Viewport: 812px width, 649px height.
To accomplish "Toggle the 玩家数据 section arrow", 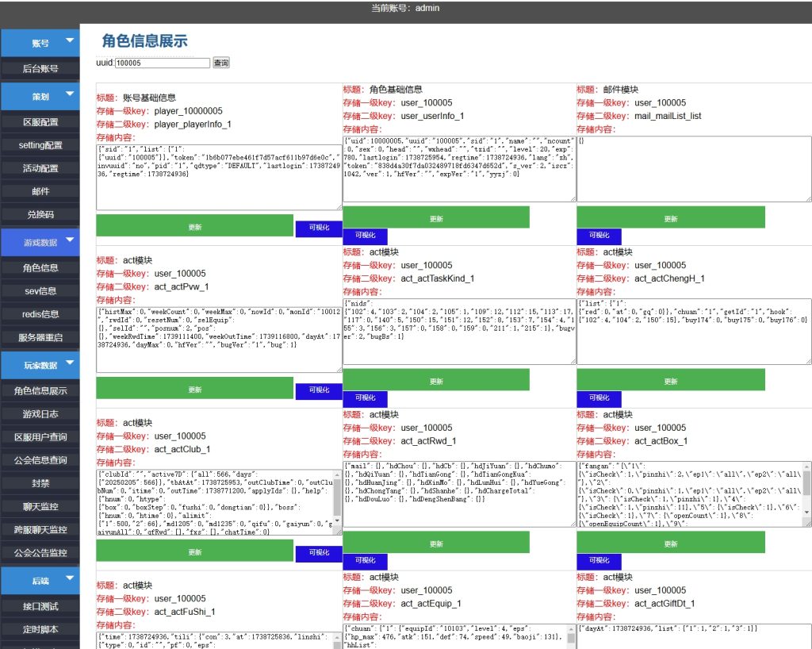I will pos(70,363).
